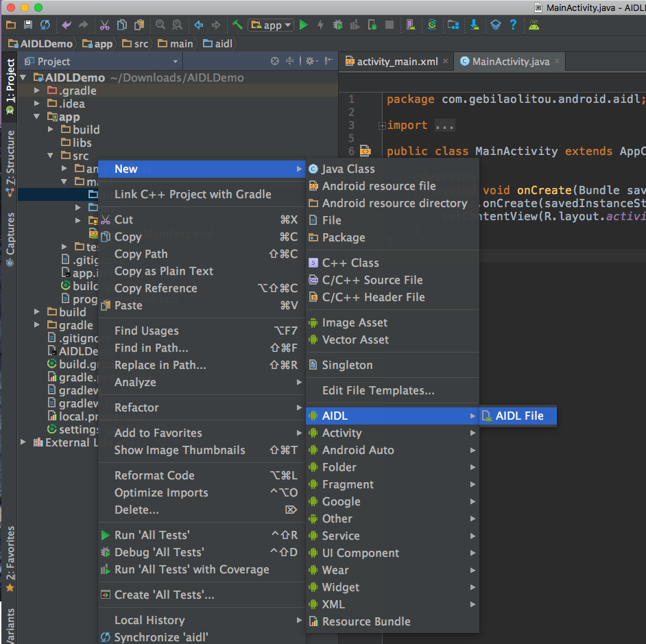Click the Help question mark icon

(513, 25)
